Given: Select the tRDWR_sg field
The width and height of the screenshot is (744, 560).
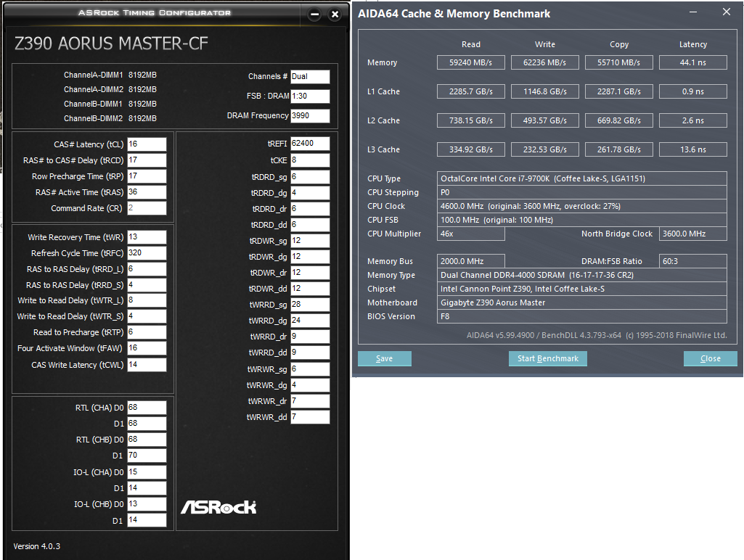Looking at the screenshot, I should click(x=311, y=241).
